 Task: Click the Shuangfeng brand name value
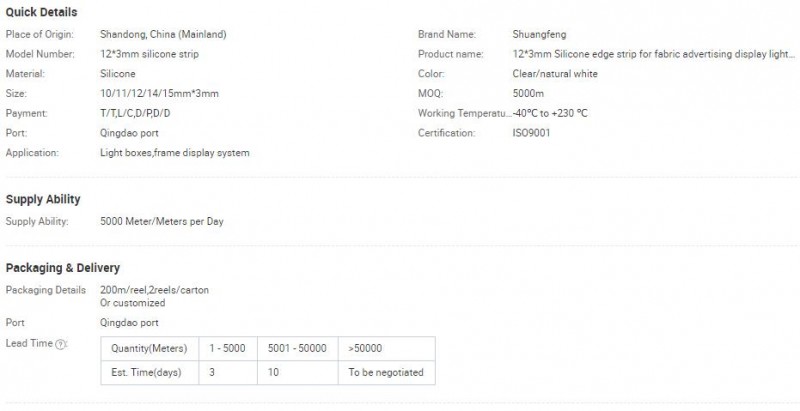pyautogui.click(x=539, y=34)
